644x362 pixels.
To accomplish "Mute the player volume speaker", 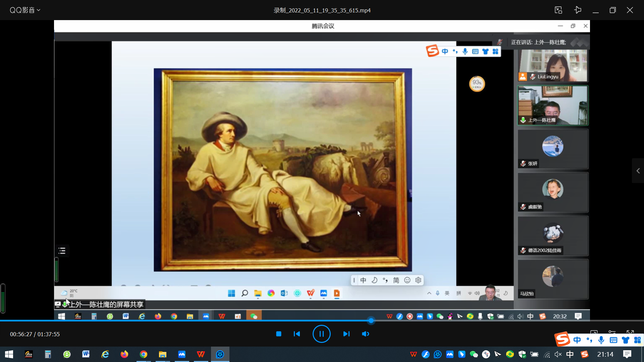I will tap(365, 334).
